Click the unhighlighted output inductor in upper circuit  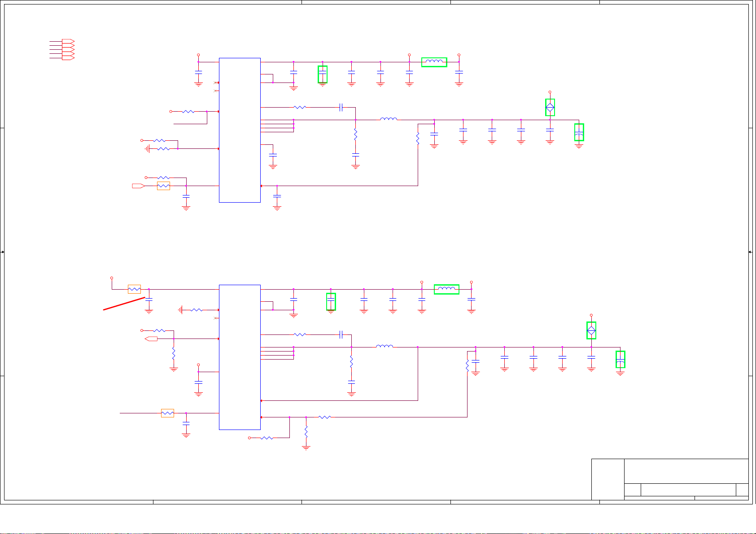[389, 119]
